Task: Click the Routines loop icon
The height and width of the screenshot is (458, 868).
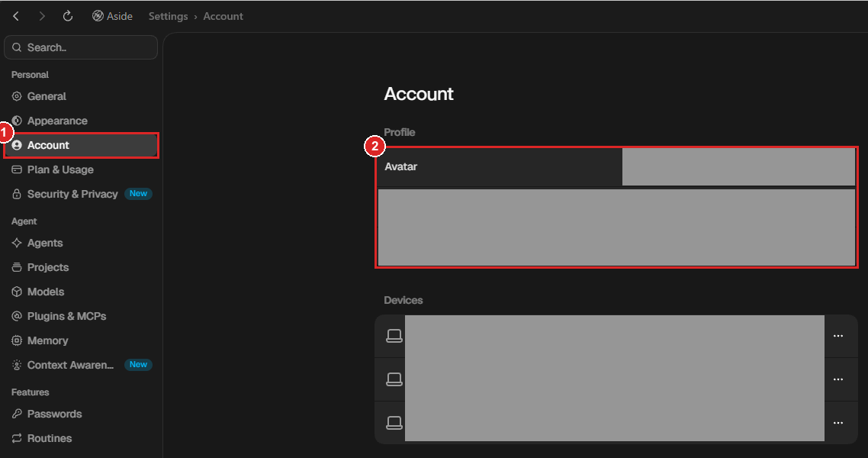Action: coord(17,439)
